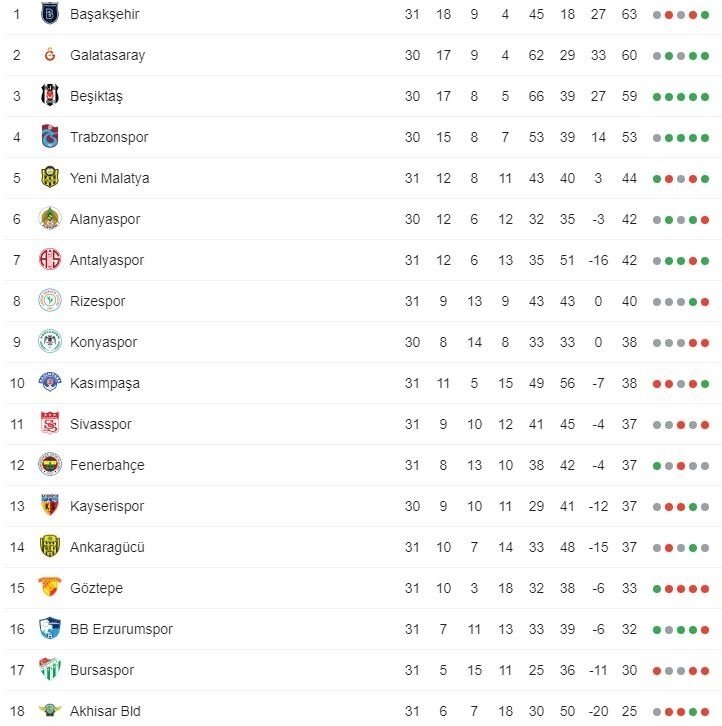
Task: Open the Antalyaspor team page
Action: [107, 260]
